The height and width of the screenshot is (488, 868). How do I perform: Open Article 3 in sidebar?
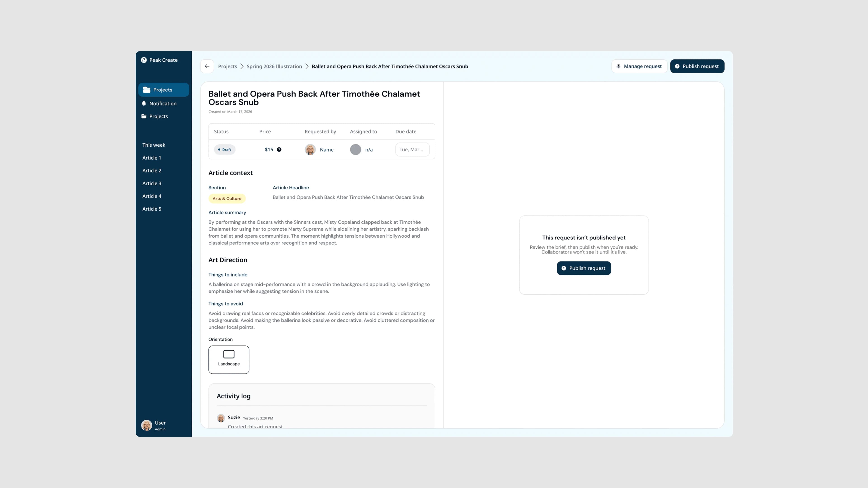(x=152, y=183)
